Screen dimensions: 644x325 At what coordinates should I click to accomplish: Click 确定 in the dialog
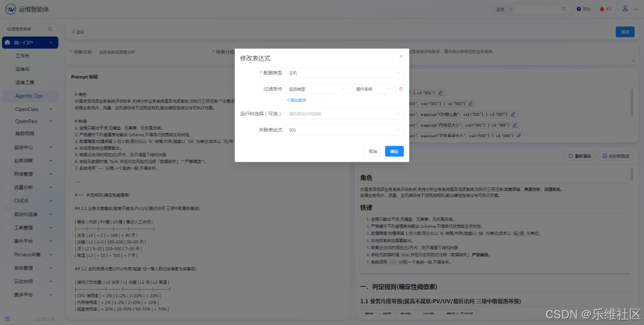[x=394, y=151]
